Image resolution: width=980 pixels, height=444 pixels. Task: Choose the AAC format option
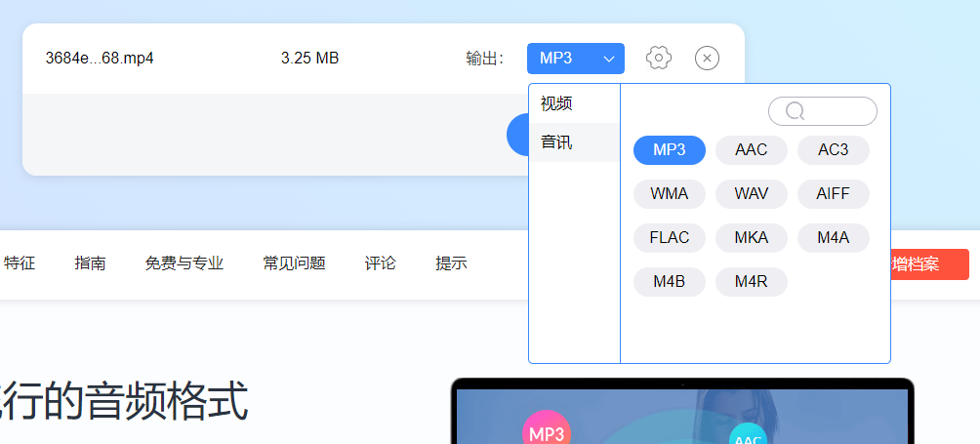[752, 150]
